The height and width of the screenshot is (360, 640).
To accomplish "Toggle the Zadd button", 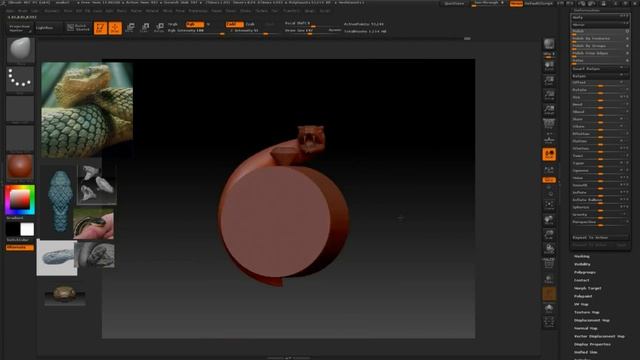I will click(x=234, y=24).
